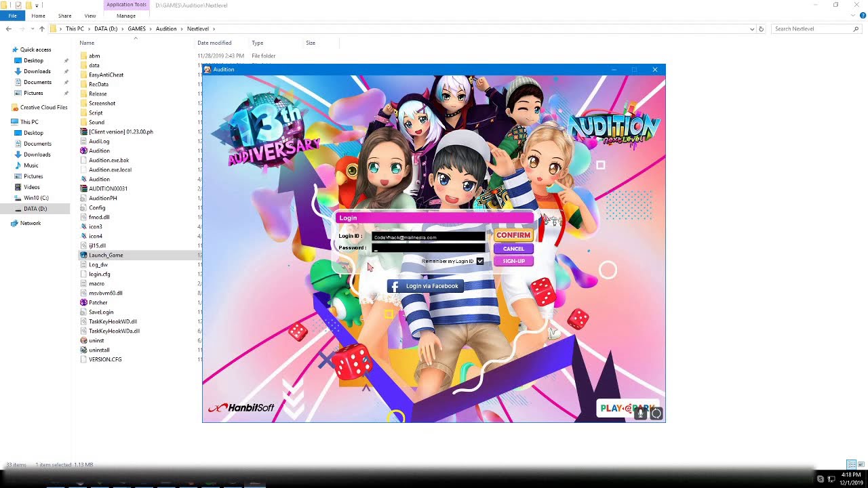Select the Sound folder icon
This screenshot has height=488, width=868.
83,122
